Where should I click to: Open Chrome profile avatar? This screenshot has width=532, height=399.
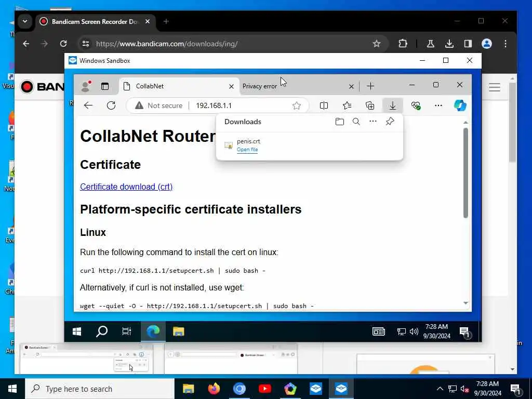pyautogui.click(x=487, y=44)
